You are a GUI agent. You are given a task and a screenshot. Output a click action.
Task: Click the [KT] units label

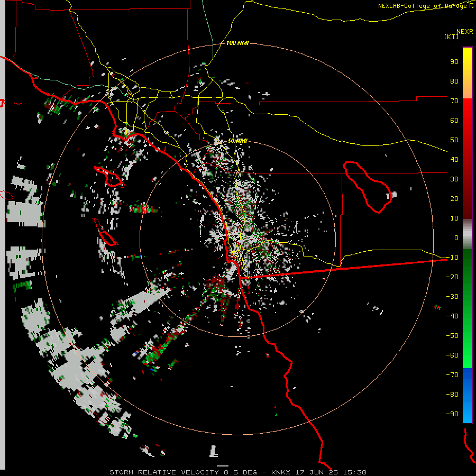[452, 36]
